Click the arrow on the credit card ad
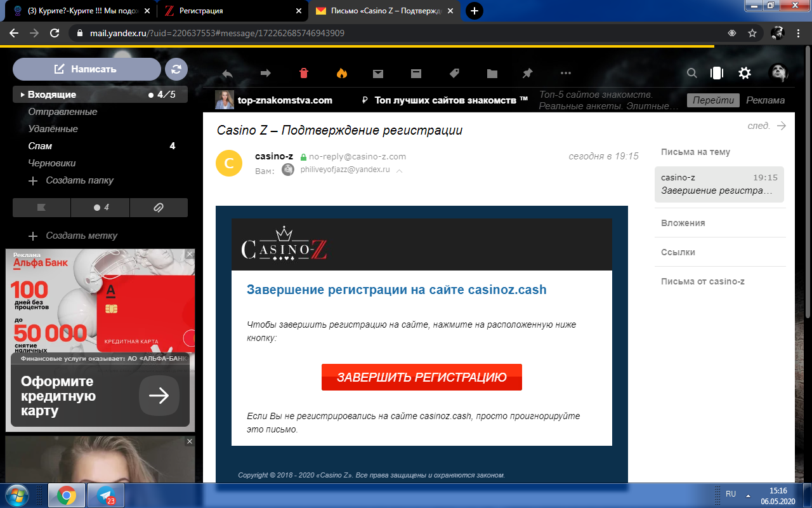The width and height of the screenshot is (812, 508). click(x=159, y=396)
